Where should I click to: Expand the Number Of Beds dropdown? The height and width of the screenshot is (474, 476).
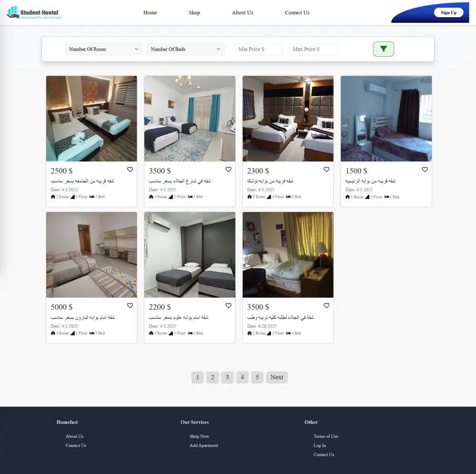click(186, 49)
